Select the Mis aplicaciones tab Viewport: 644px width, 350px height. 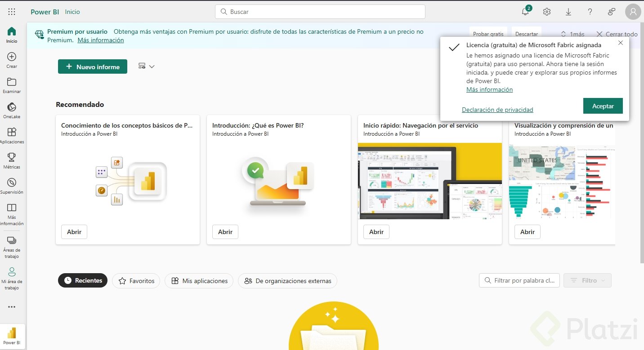tap(199, 281)
